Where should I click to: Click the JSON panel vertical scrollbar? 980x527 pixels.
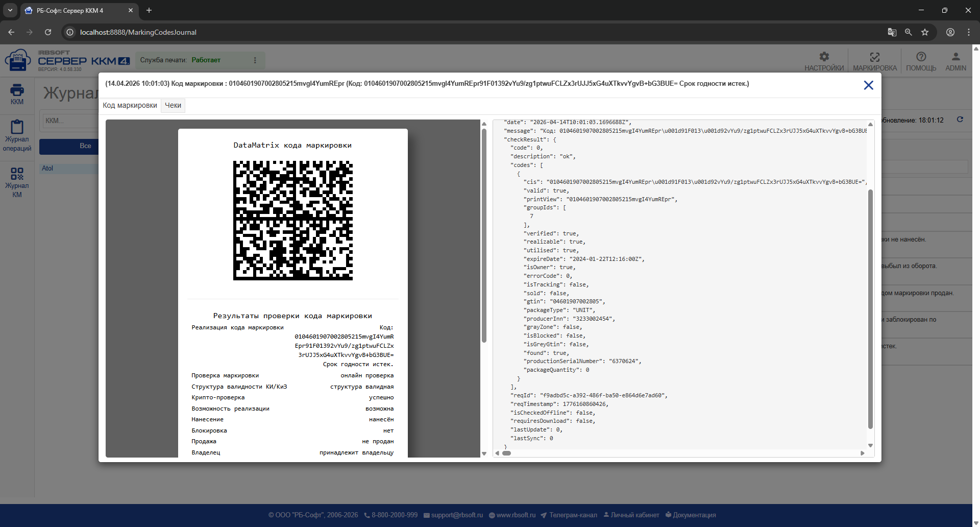[870, 309]
